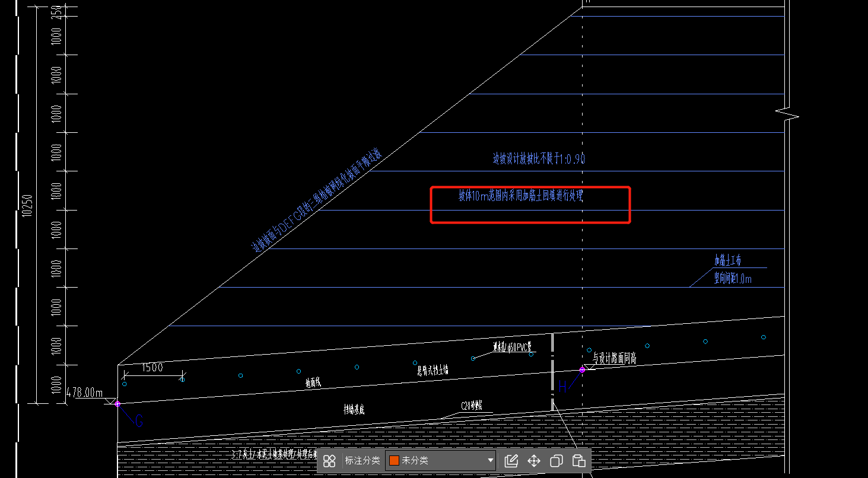This screenshot has height=478, width=868.
Task: Select the move annotation arrows icon
Action: coord(534,461)
